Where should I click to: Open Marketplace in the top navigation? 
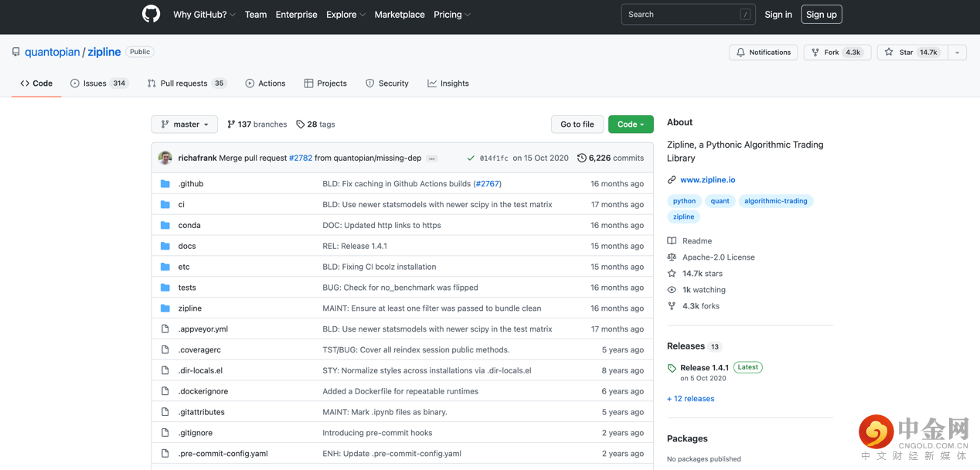point(400,15)
